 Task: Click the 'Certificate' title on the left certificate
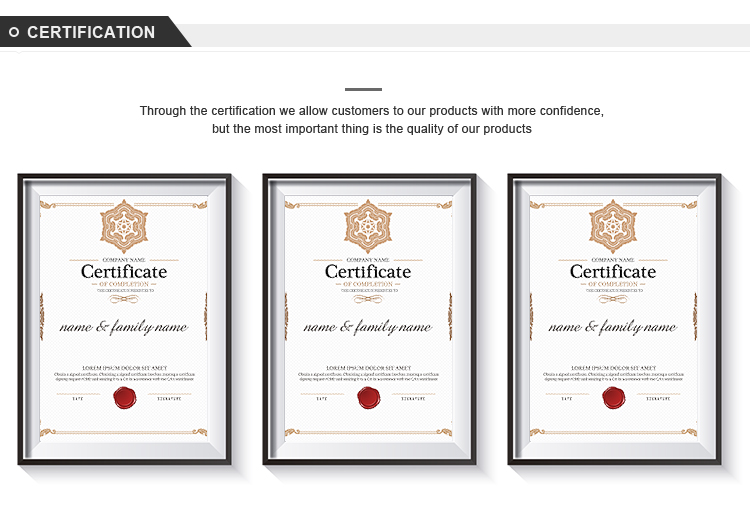click(124, 272)
